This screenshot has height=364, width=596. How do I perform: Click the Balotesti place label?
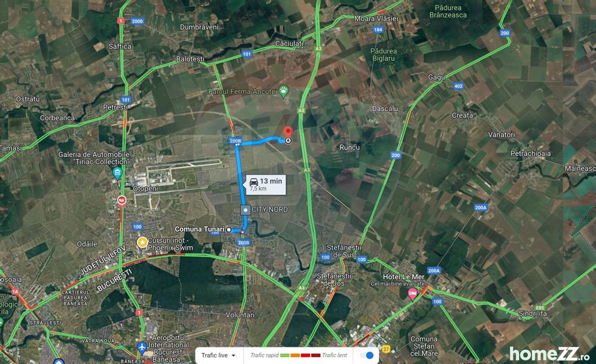190,59
